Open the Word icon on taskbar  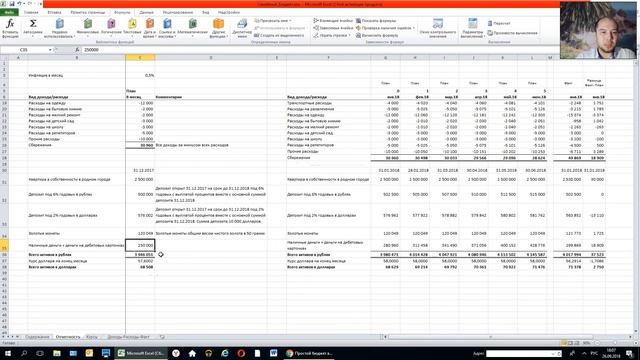point(273,353)
